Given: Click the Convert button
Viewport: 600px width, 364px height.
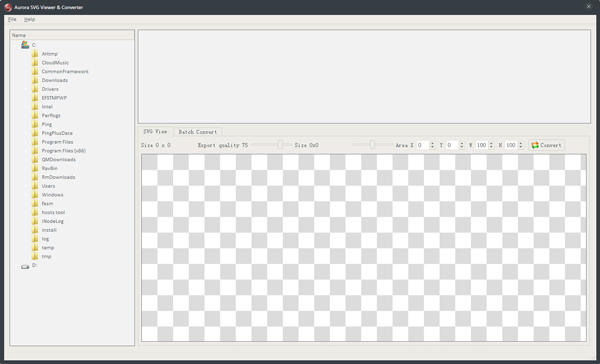Looking at the screenshot, I should [x=546, y=145].
